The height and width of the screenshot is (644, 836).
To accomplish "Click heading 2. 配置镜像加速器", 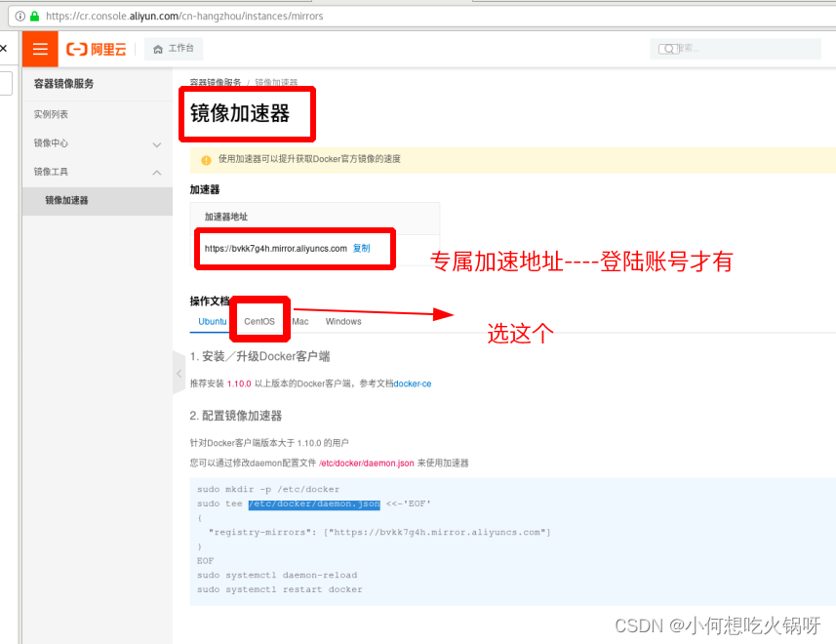I will (x=236, y=416).
